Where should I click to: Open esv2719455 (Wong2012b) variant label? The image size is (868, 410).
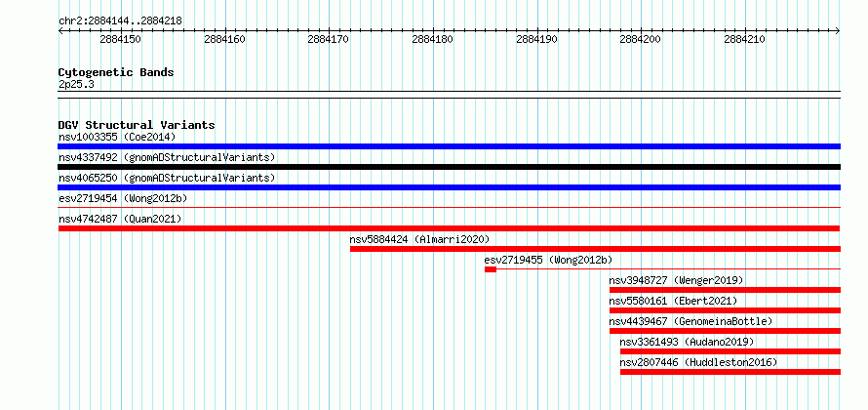click(x=548, y=260)
